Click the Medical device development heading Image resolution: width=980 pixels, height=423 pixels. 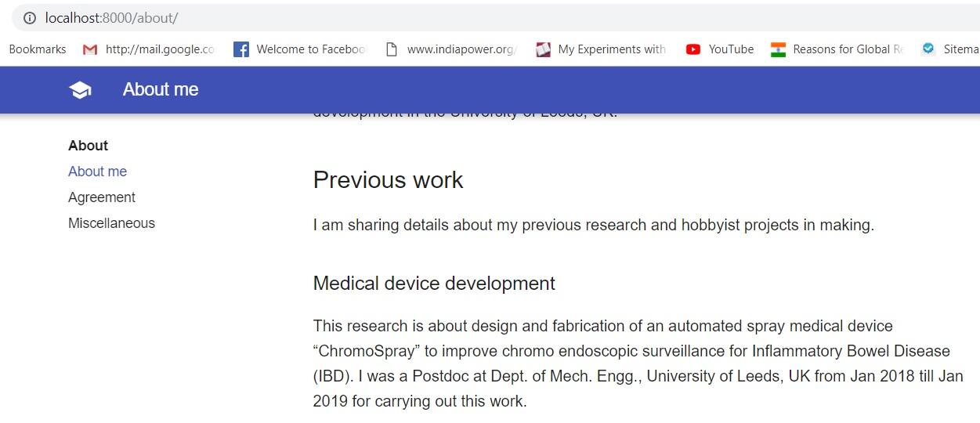pyautogui.click(x=434, y=284)
